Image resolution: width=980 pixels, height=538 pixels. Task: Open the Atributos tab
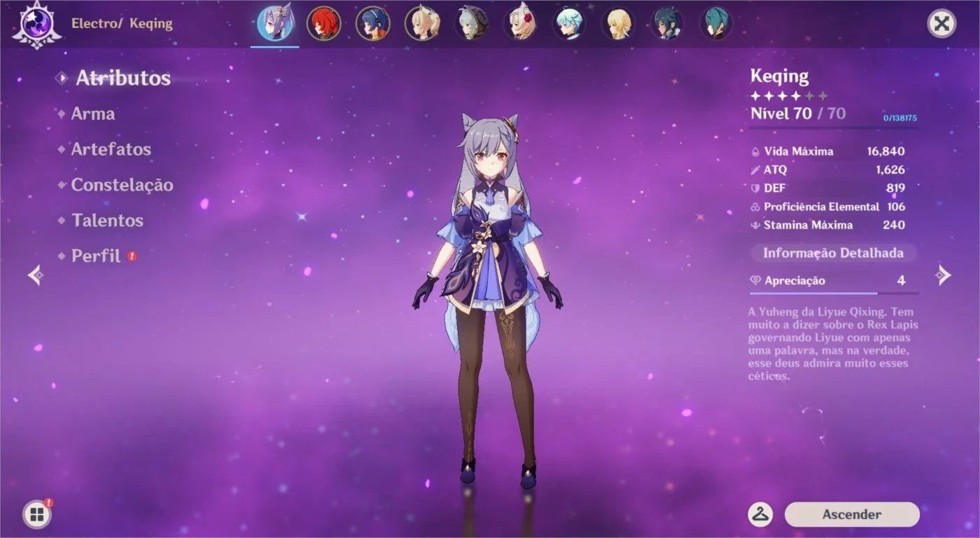click(x=123, y=78)
